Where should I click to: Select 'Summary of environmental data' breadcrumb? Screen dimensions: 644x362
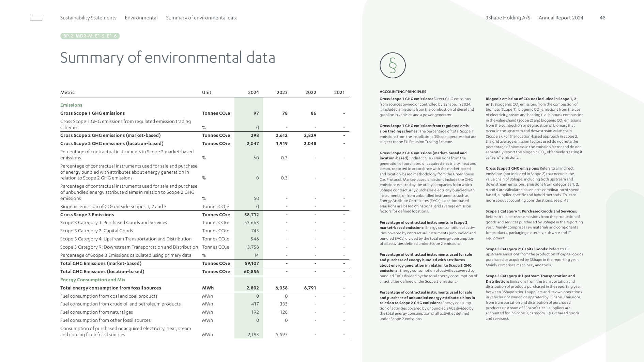point(202,18)
